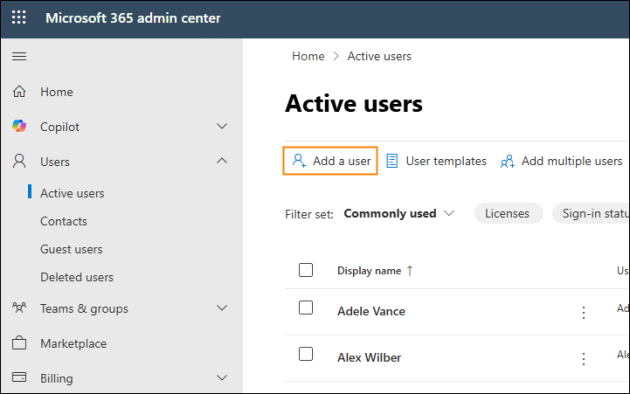Click the Users label in navigation
630x394 pixels.
[55, 162]
